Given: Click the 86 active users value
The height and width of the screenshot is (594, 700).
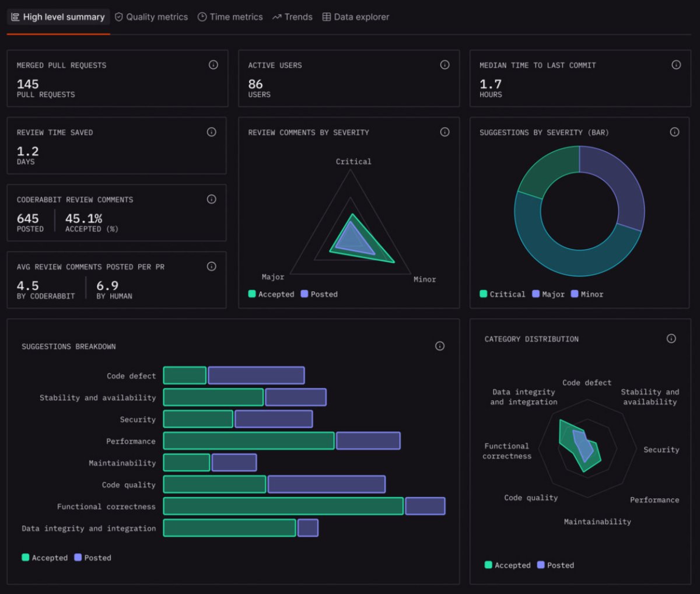Looking at the screenshot, I should click(256, 84).
